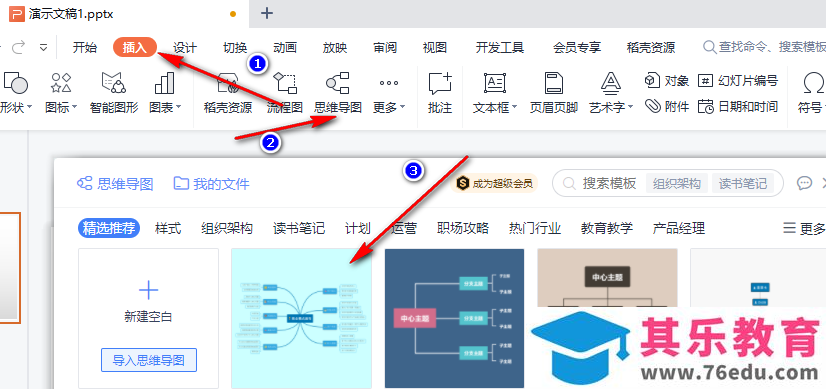The image size is (826, 389).
Task: Select the 职场攻略 category
Action: tap(463, 228)
